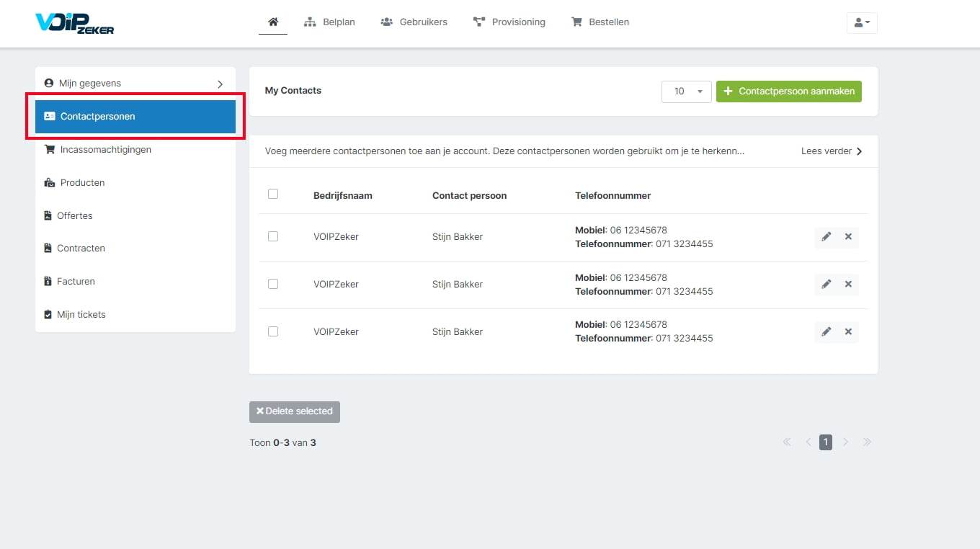Go to previous page pagination arrow
The height and width of the screenshot is (549, 980).
click(x=808, y=442)
